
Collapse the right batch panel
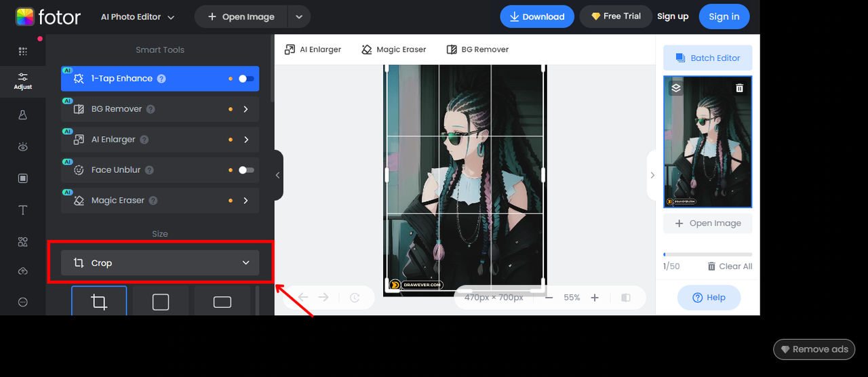click(652, 176)
